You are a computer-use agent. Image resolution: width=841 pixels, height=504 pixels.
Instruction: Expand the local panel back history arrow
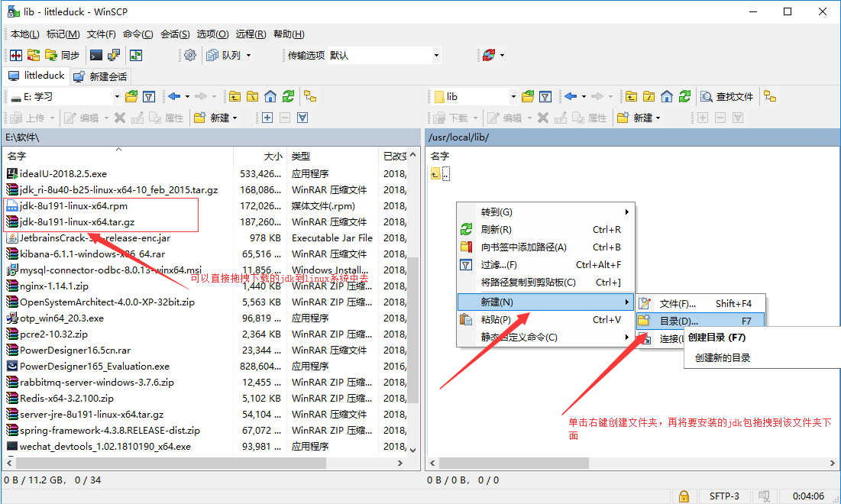point(188,96)
